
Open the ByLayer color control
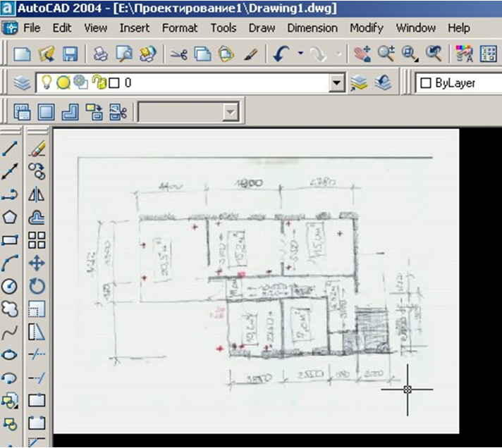click(x=458, y=83)
